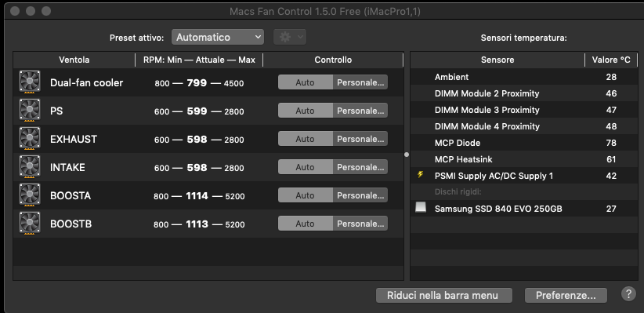The width and height of the screenshot is (644, 313).
Task: Set BOOSTB fan to Auto
Action: click(x=306, y=224)
